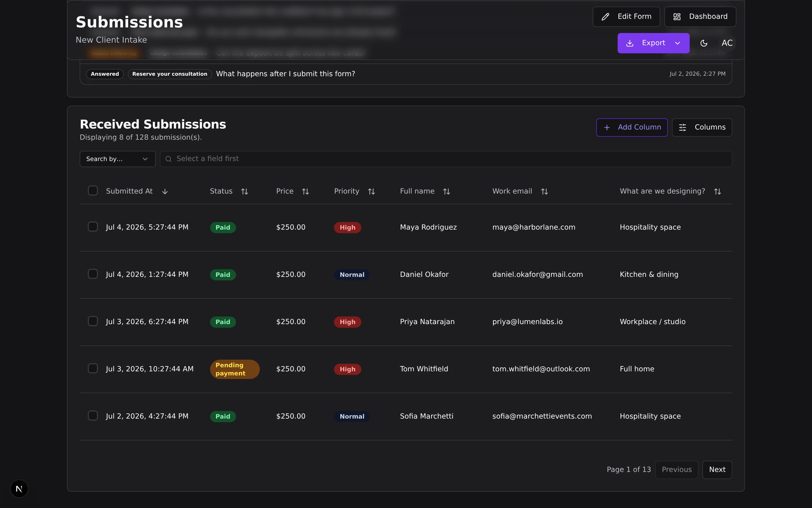Click the Normal priority badge for Daniel Okafor

point(352,275)
